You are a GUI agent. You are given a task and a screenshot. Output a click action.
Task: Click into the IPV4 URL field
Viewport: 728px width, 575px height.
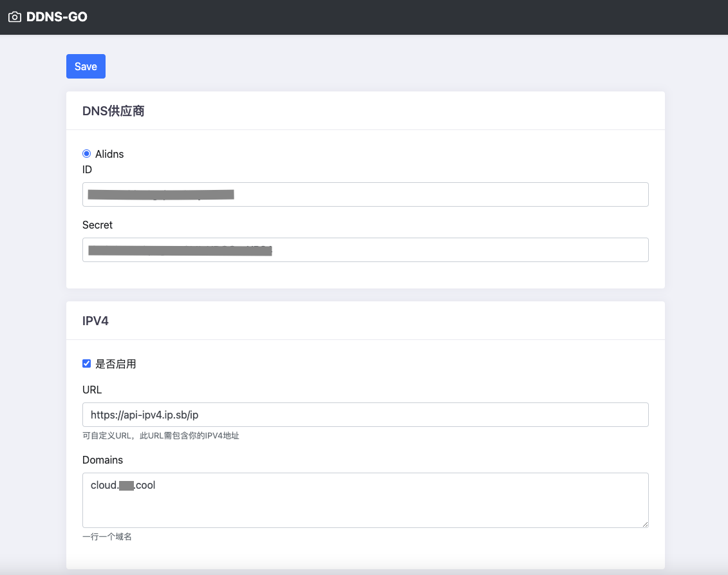(365, 415)
